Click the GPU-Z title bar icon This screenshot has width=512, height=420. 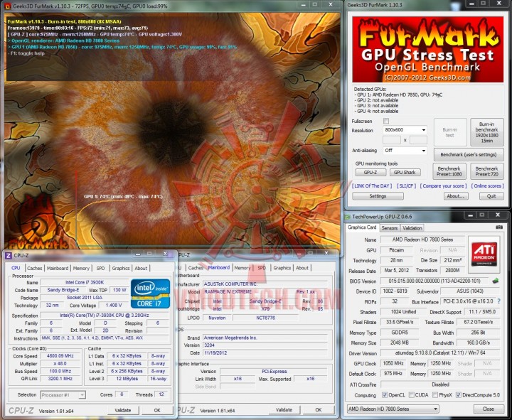pyautogui.click(x=348, y=217)
